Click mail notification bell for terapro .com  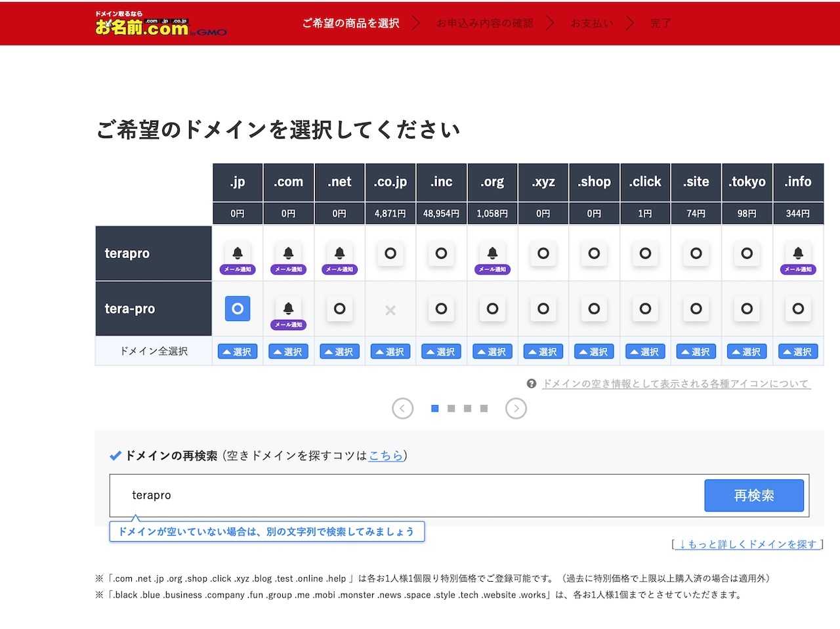coord(288,254)
